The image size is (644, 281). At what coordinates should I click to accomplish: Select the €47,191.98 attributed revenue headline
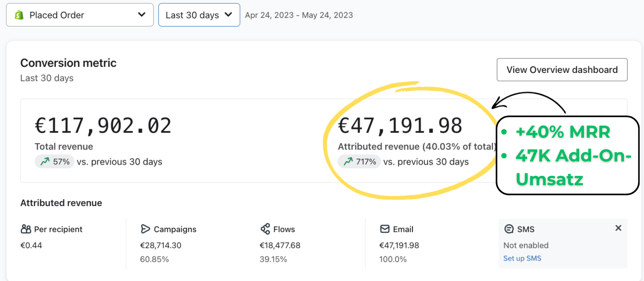click(400, 126)
